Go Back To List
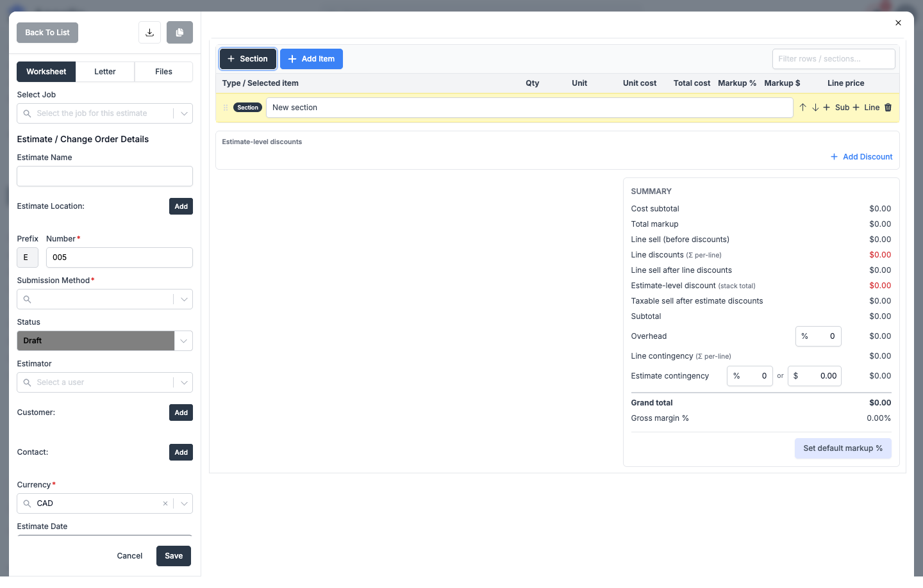 click(x=47, y=33)
